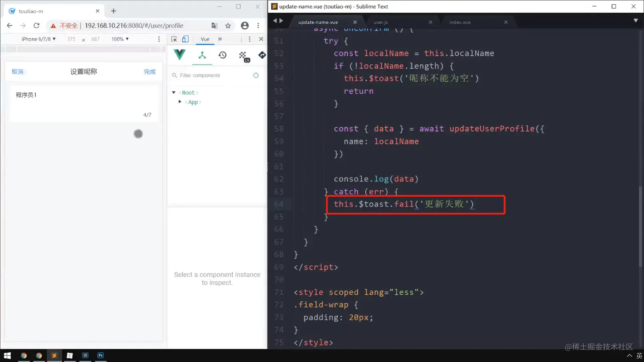
Task: Open the Chrome profile avatar
Action: pos(244,26)
